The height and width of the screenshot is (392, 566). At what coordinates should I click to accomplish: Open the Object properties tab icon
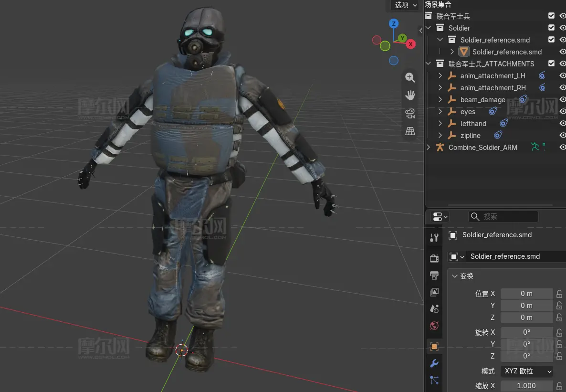(x=434, y=347)
